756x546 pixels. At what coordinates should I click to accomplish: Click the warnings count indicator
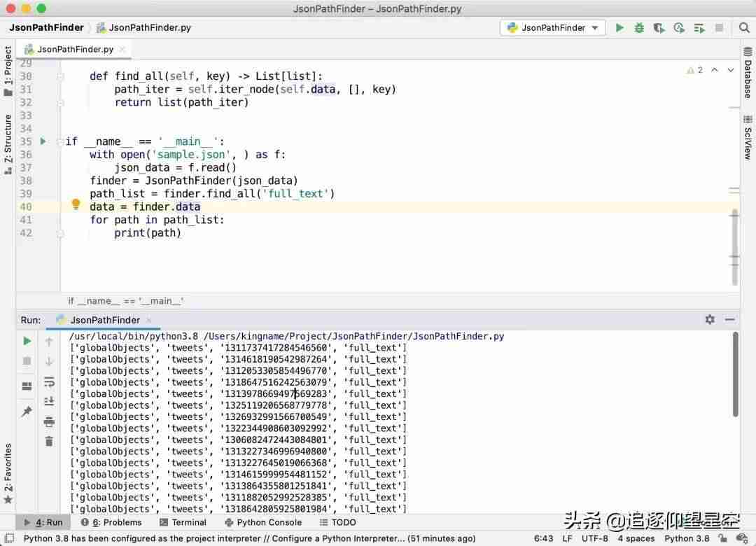click(x=695, y=71)
